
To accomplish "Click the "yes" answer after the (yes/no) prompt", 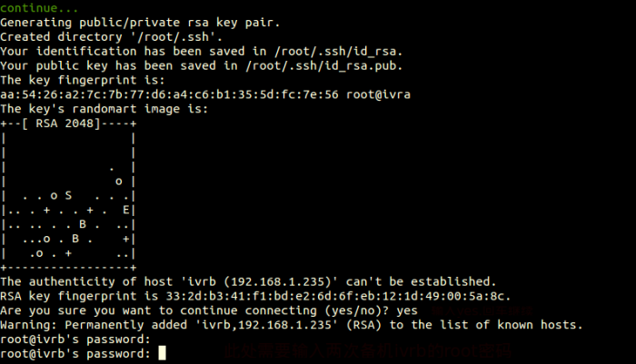I will (421, 310).
